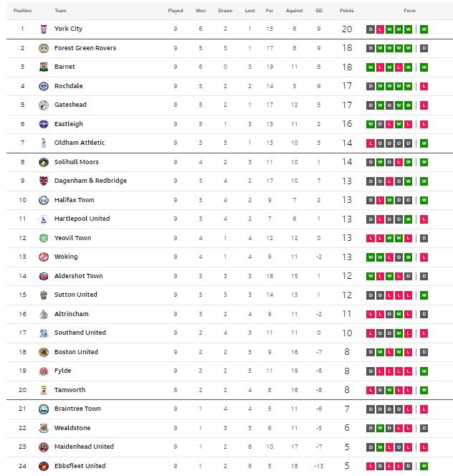Open Hartlepool United team link

pyautogui.click(x=82, y=219)
